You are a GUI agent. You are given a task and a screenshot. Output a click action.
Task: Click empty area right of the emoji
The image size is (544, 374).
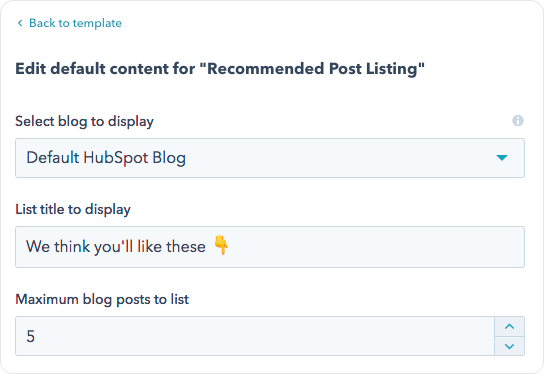pyautogui.click(x=375, y=247)
